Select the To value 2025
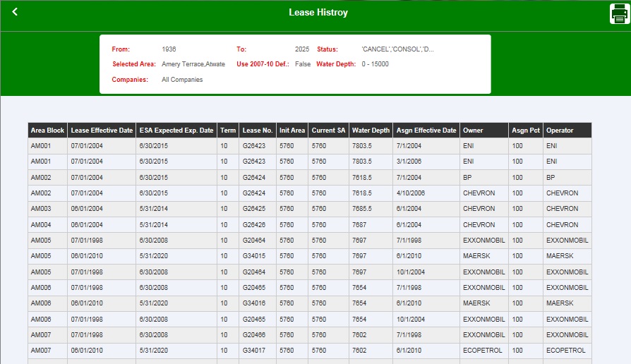Screen dimensions: 631x364 point(302,49)
